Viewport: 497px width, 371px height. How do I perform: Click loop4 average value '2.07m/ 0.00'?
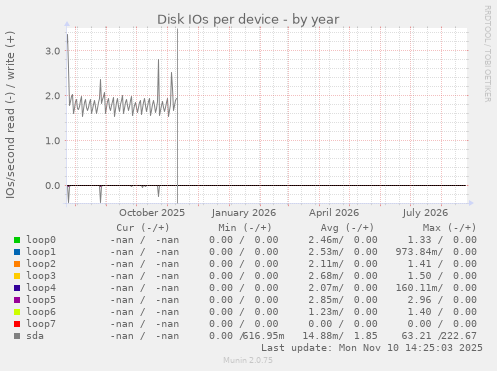tap(343, 288)
